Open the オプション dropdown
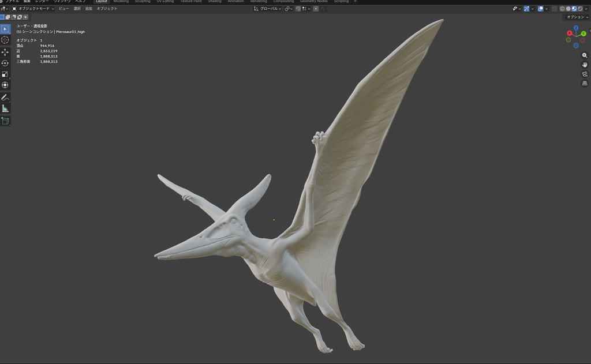Viewport: 591px width, 364px height. coord(577,17)
